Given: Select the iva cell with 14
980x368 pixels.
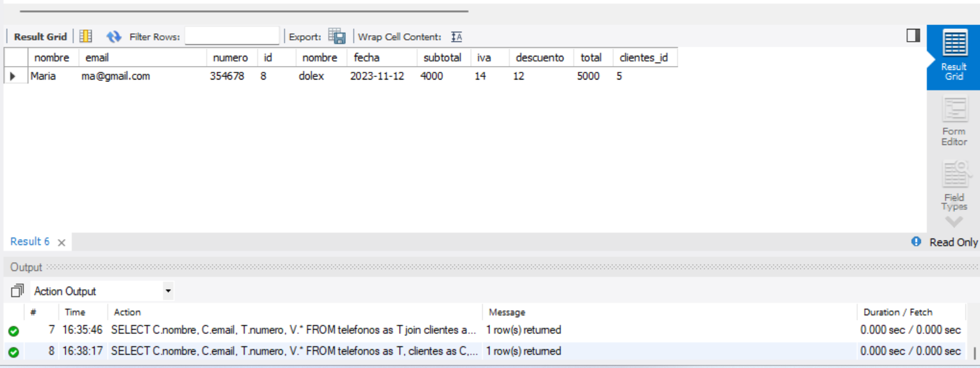Looking at the screenshot, I should pos(490,76).
